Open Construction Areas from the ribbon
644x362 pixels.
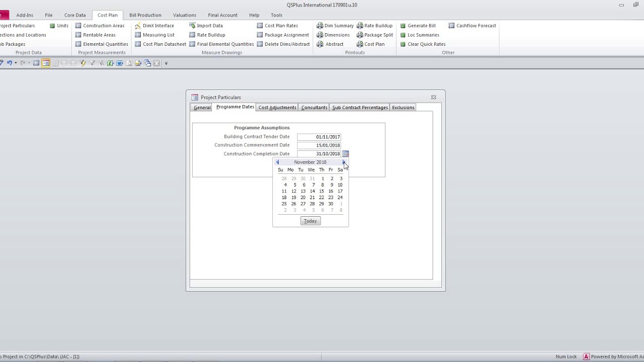[x=100, y=26]
